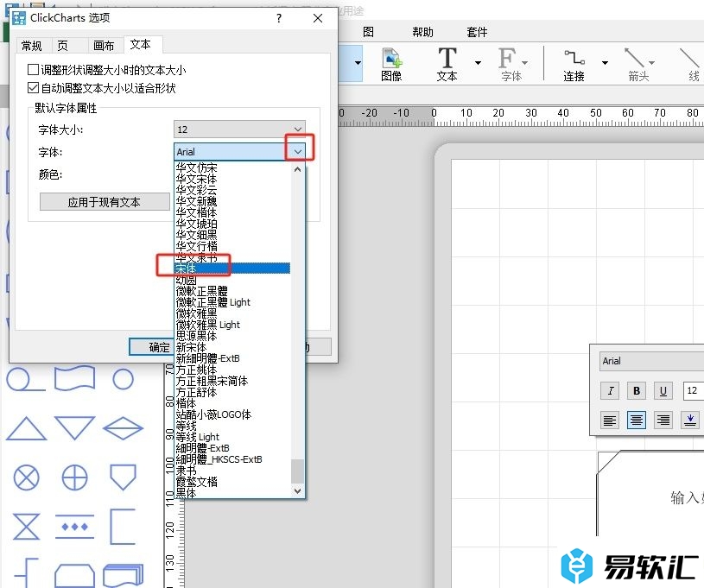Pick the three-diamonds line shape
Viewport: 704px width, 588px height.
pyautogui.click(x=74, y=527)
